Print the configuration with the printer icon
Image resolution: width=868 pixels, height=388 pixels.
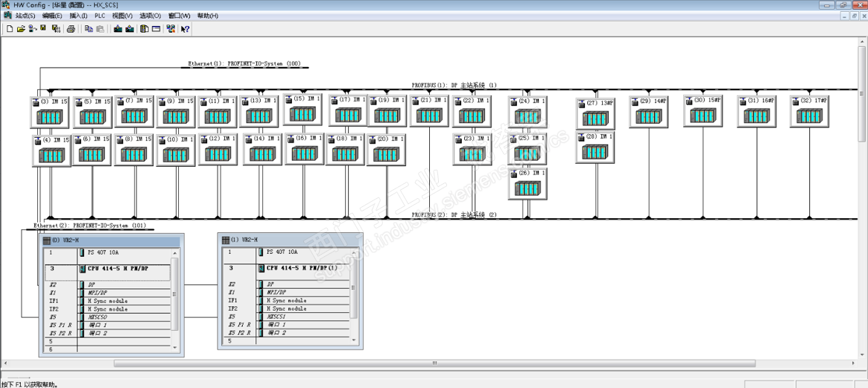[x=71, y=29]
